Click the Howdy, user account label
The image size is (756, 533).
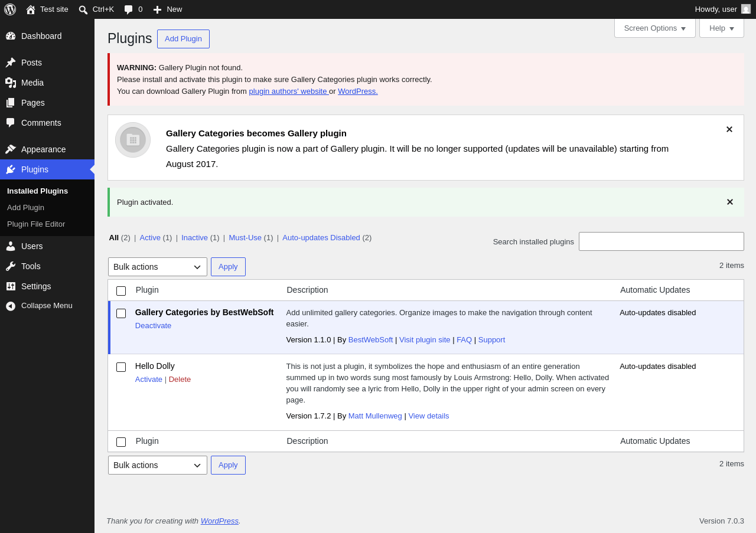pos(716,9)
